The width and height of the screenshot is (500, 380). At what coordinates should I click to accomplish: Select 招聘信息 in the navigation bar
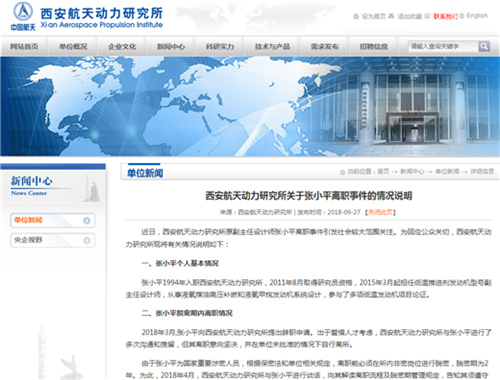click(x=373, y=47)
